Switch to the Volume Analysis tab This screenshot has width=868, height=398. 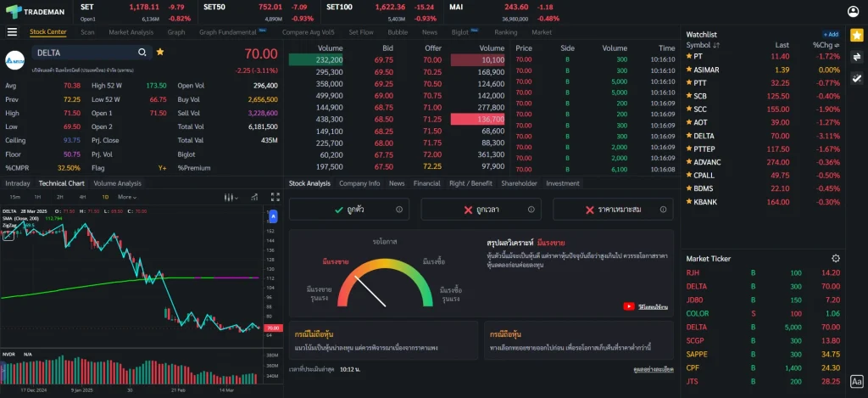click(x=117, y=183)
